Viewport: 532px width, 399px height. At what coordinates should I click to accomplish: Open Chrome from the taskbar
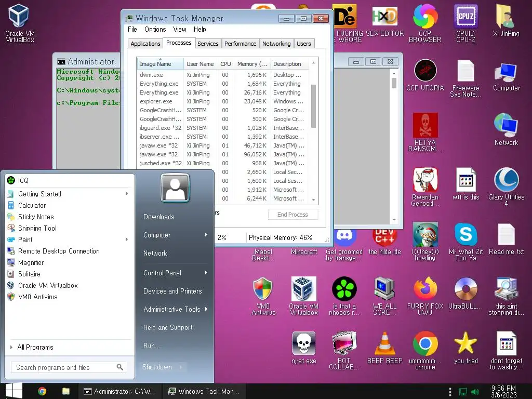pyautogui.click(x=42, y=391)
